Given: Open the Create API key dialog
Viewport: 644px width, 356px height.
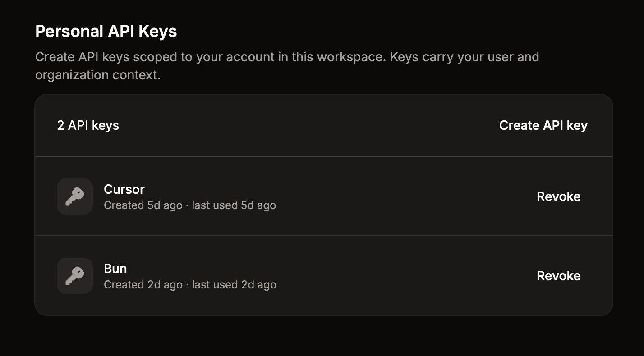Looking at the screenshot, I should click(x=543, y=125).
